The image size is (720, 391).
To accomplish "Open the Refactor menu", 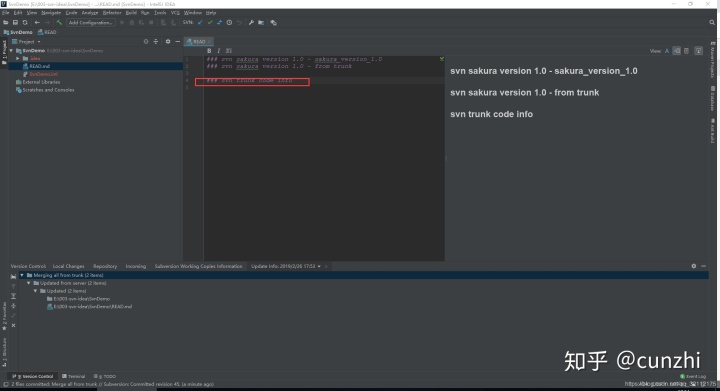I will pos(112,13).
